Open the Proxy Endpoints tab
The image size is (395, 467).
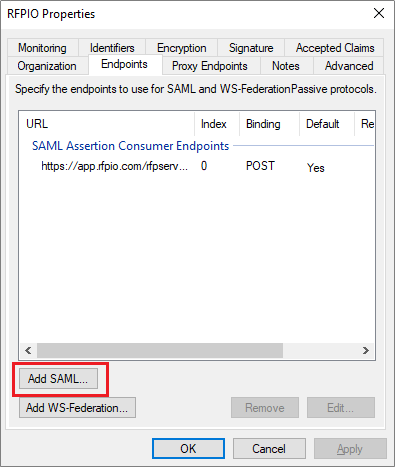click(x=210, y=66)
